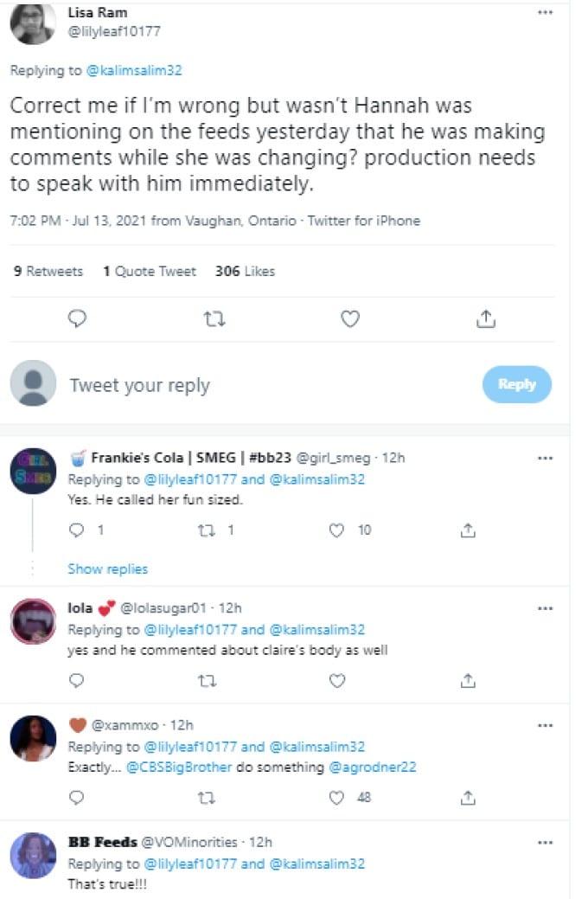The height and width of the screenshot is (899, 588).
Task: Retweet lola's reply about claire
Action: [207, 680]
